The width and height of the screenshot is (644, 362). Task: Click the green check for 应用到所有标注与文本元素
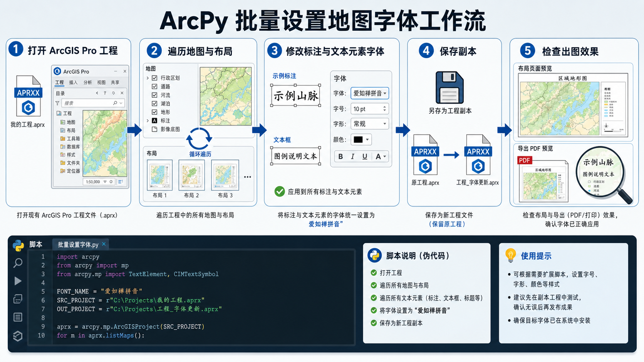click(280, 192)
